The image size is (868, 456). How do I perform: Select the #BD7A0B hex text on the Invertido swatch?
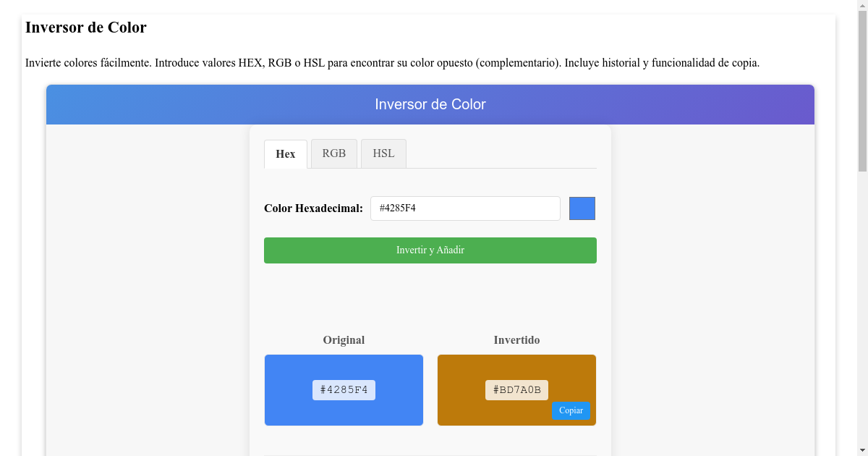(516, 389)
